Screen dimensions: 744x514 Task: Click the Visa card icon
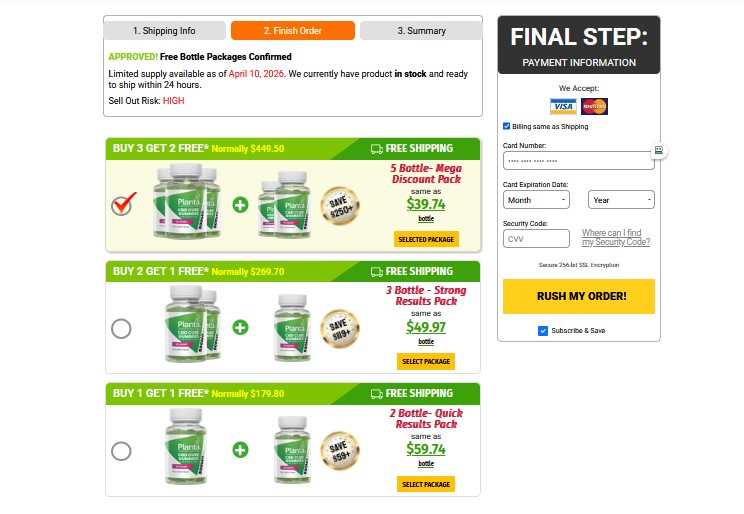(563, 106)
